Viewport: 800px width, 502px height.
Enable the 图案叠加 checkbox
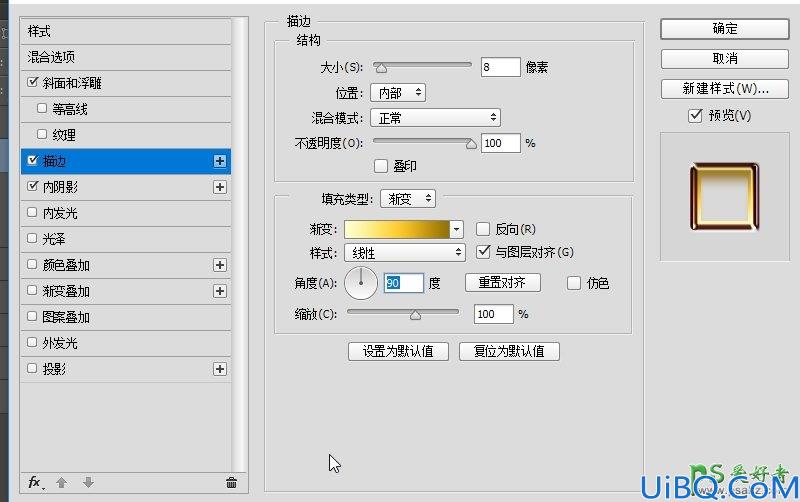point(32,316)
